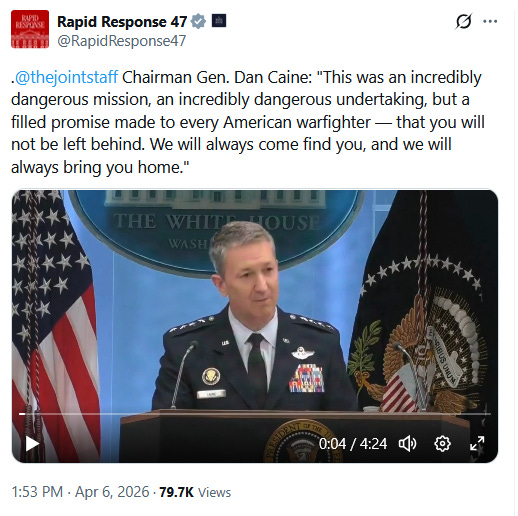Click the 79.7K Views counter
Viewport: 518px width, 516px height.
click(x=195, y=492)
